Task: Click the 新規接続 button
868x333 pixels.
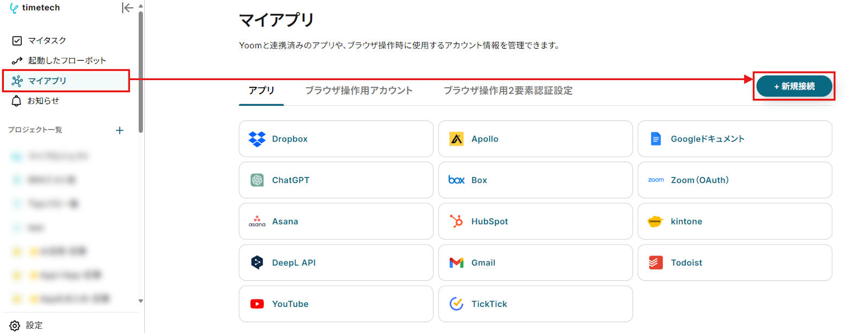Action: pyautogui.click(x=794, y=86)
